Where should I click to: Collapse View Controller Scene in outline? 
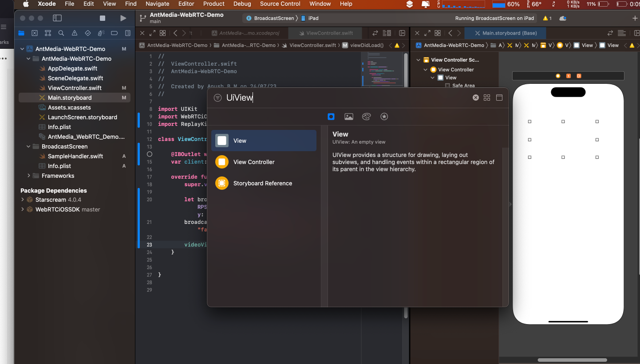pyautogui.click(x=418, y=60)
